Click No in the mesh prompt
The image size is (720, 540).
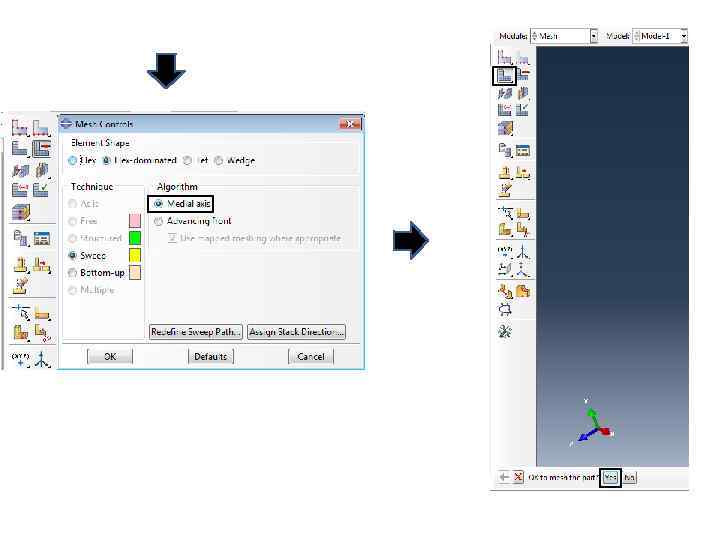[x=630, y=478]
